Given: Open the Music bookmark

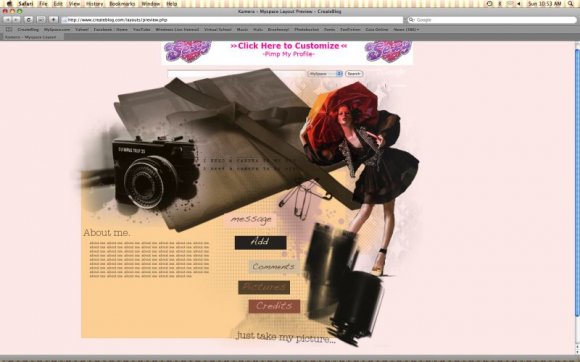Looking at the screenshot, I should pyautogui.click(x=242, y=29).
